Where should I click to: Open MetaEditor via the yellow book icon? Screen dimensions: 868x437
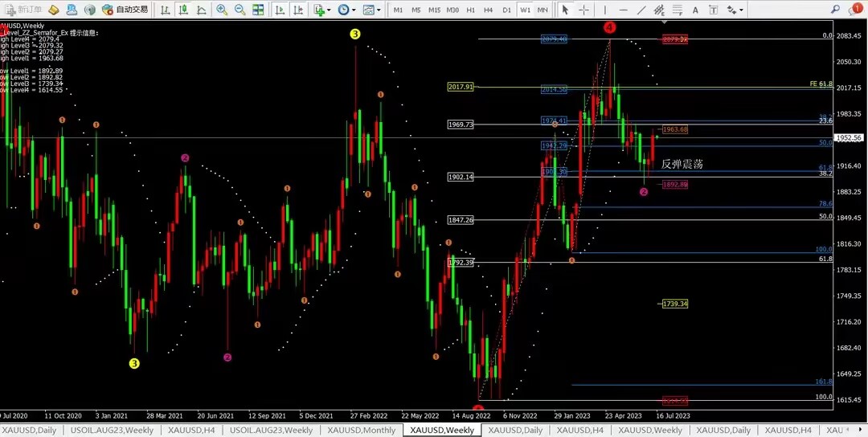pos(54,10)
